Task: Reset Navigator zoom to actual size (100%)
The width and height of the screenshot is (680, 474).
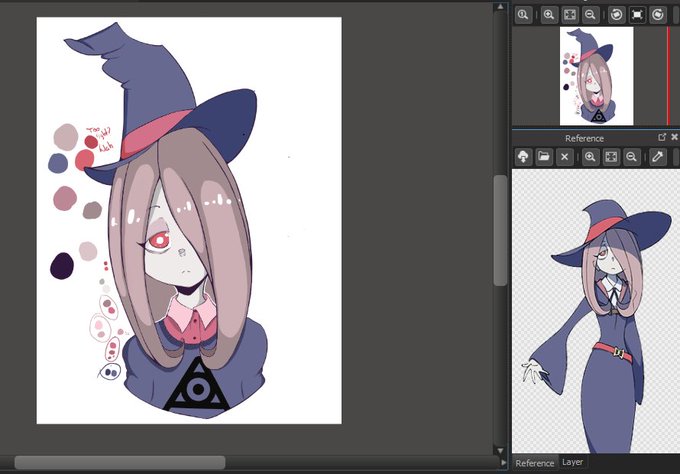Action: (x=523, y=15)
